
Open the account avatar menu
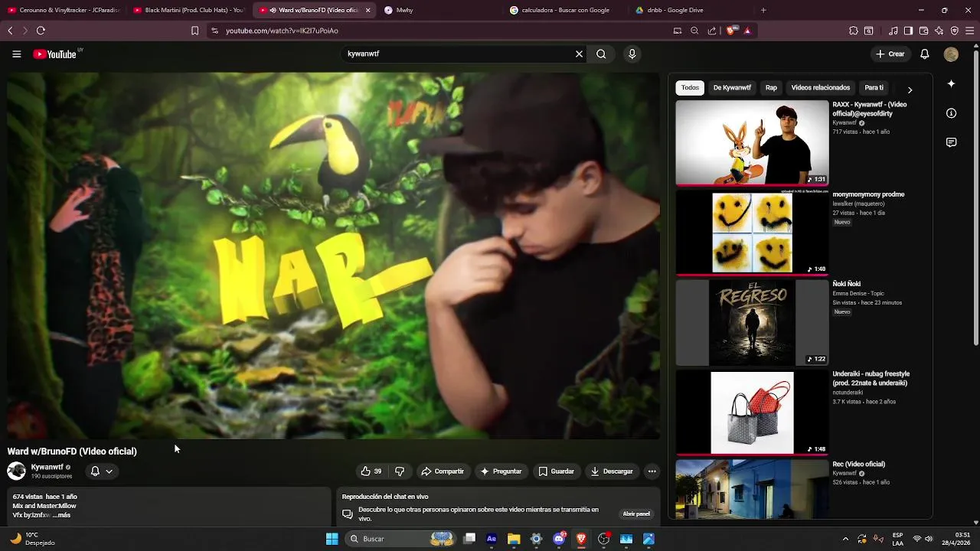tap(951, 54)
